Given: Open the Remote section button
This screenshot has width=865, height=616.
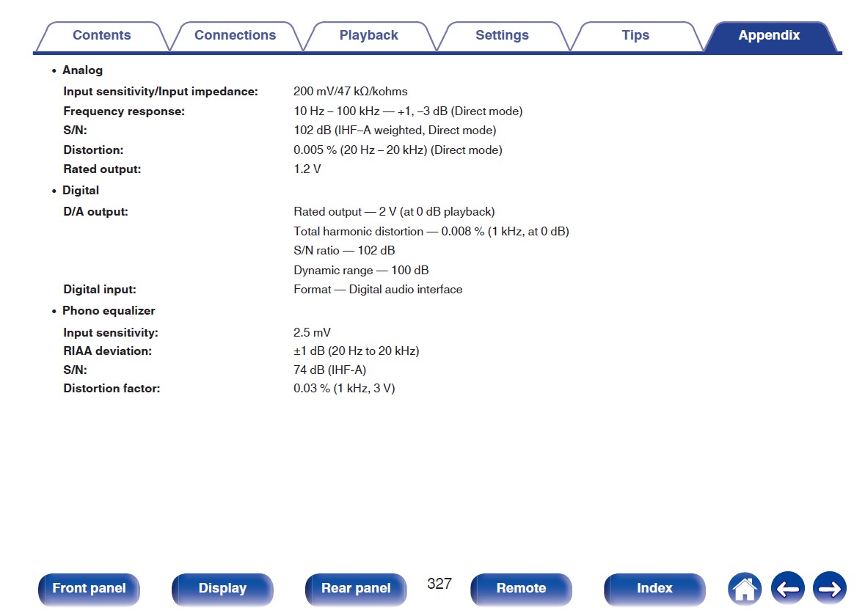Looking at the screenshot, I should click(522, 588).
